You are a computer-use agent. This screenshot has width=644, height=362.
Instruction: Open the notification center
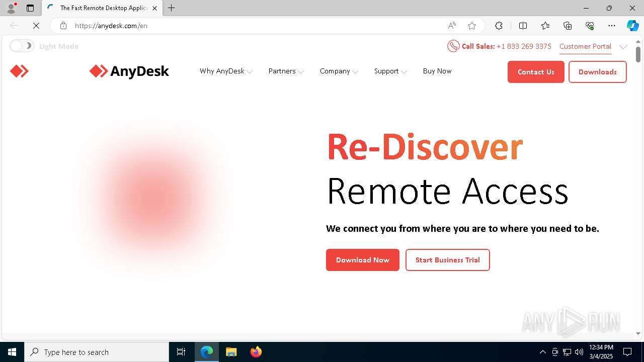627,352
